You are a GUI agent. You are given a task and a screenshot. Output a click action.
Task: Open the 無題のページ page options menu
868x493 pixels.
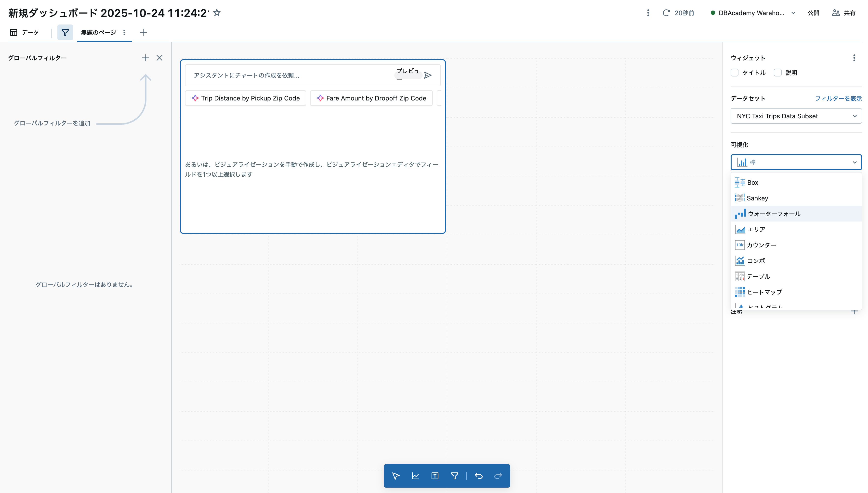coord(124,32)
